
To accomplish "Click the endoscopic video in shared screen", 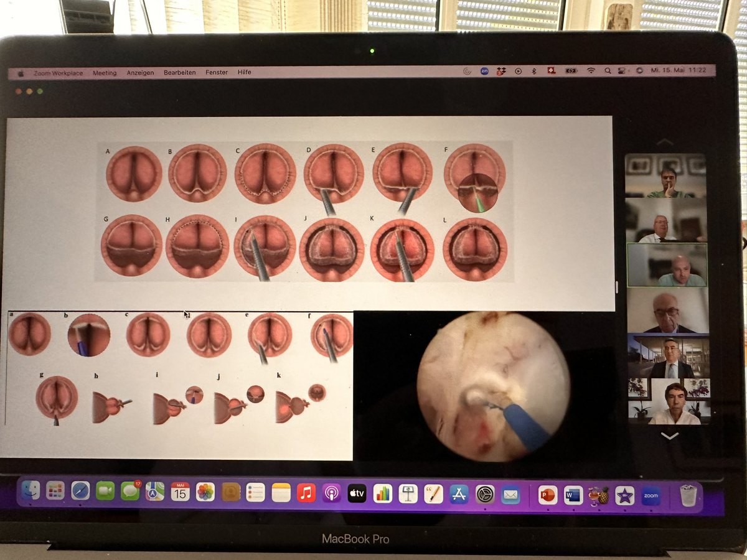I will [x=492, y=387].
